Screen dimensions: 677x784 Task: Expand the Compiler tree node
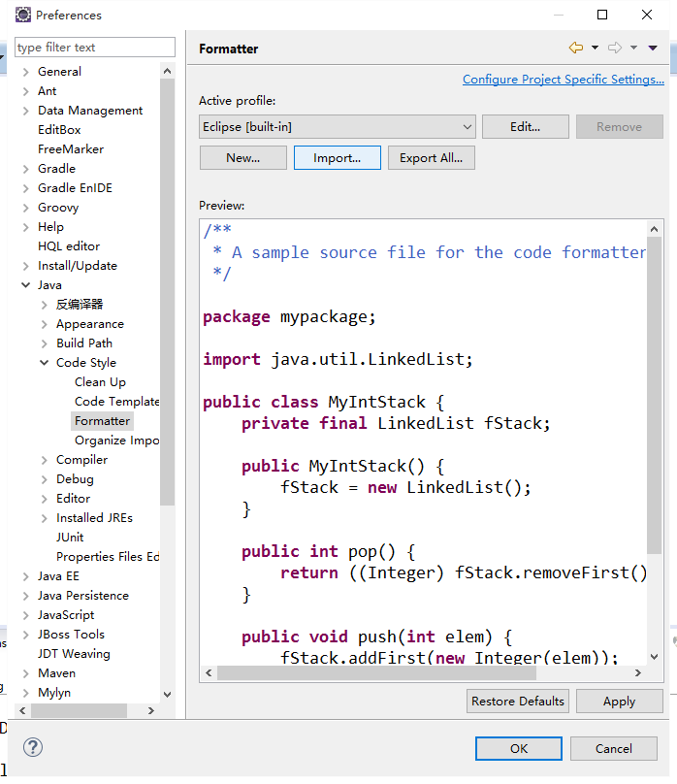(x=45, y=460)
